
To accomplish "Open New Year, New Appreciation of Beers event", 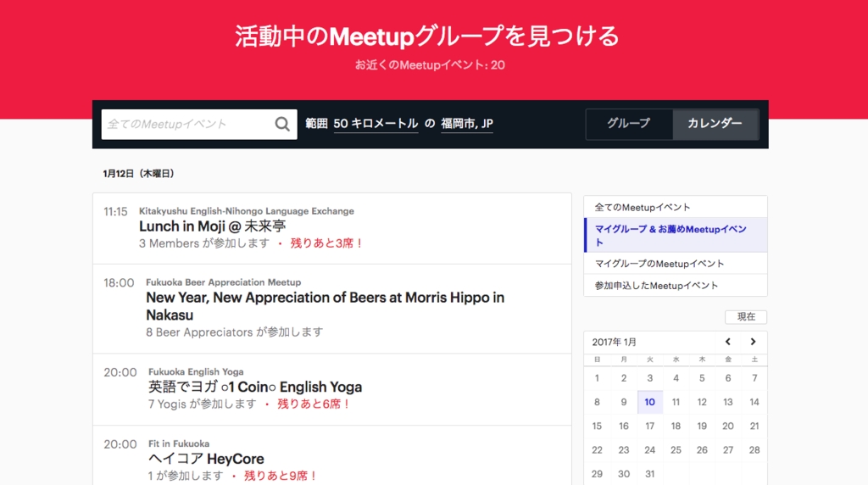I will pyautogui.click(x=325, y=306).
